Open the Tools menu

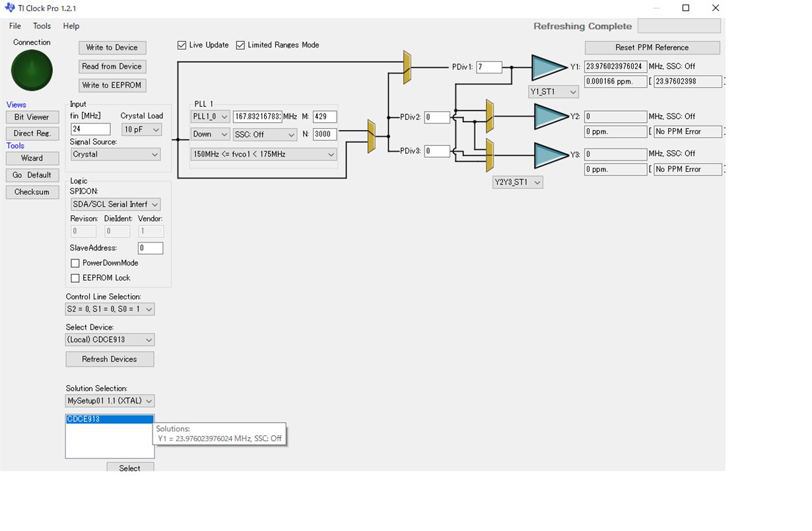(x=42, y=26)
